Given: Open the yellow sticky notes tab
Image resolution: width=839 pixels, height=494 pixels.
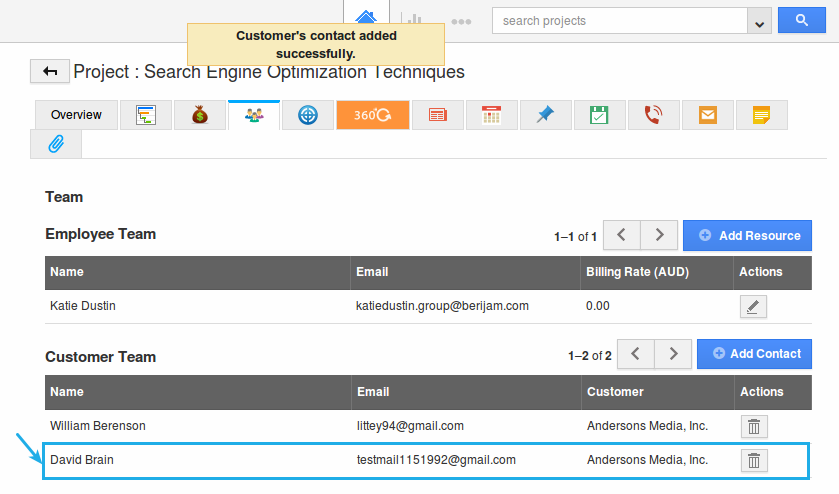Looking at the screenshot, I should [x=761, y=115].
